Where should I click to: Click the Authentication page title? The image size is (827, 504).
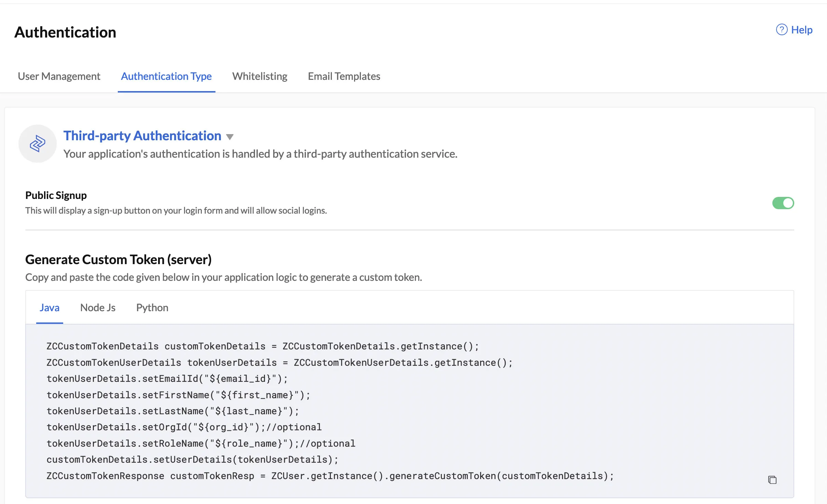pos(65,32)
